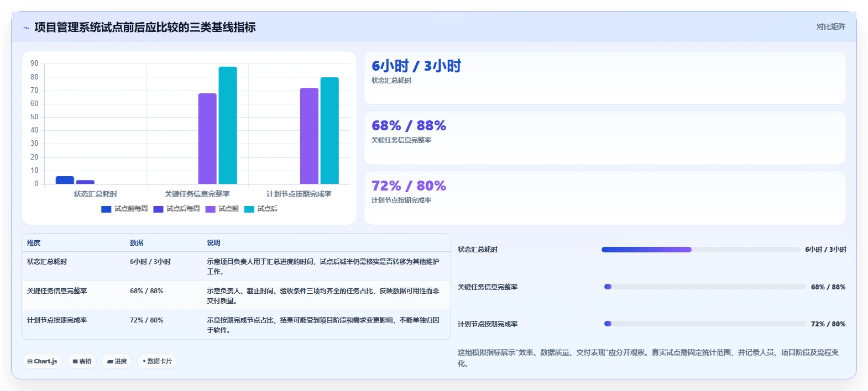Click the 进度 chip
Image resolution: width=868 pixels, height=391 pixels.
tap(117, 361)
